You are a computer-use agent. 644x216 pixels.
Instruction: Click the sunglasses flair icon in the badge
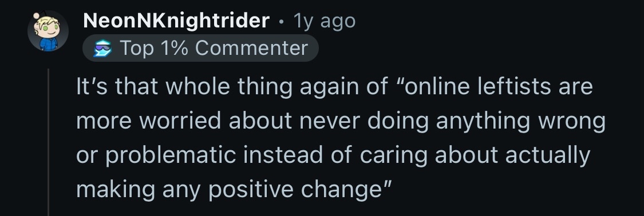[x=102, y=49]
